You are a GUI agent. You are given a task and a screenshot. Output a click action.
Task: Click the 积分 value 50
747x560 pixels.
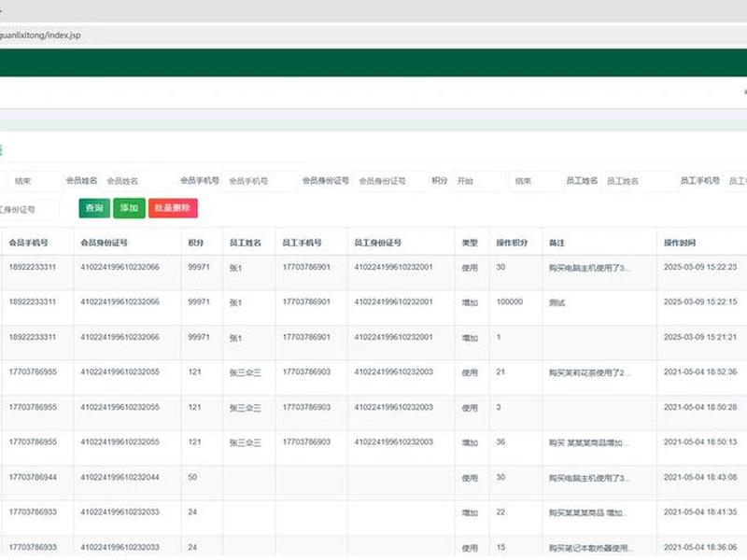click(x=192, y=477)
